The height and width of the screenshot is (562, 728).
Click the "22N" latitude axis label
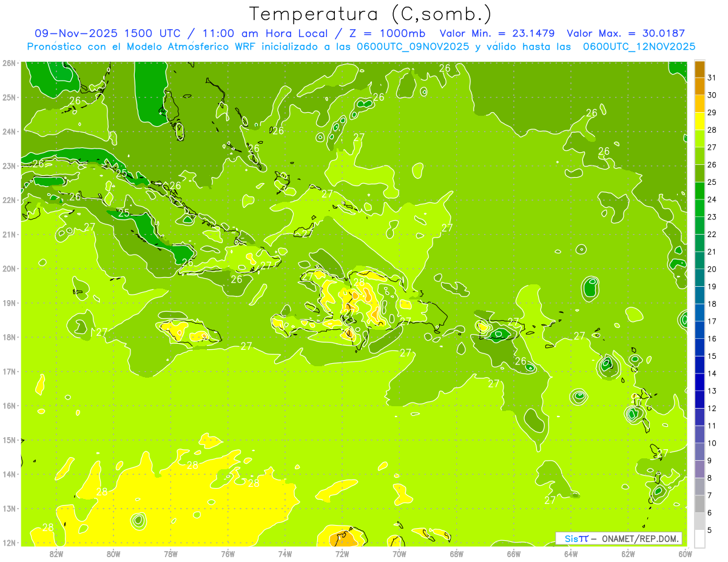click(8, 200)
